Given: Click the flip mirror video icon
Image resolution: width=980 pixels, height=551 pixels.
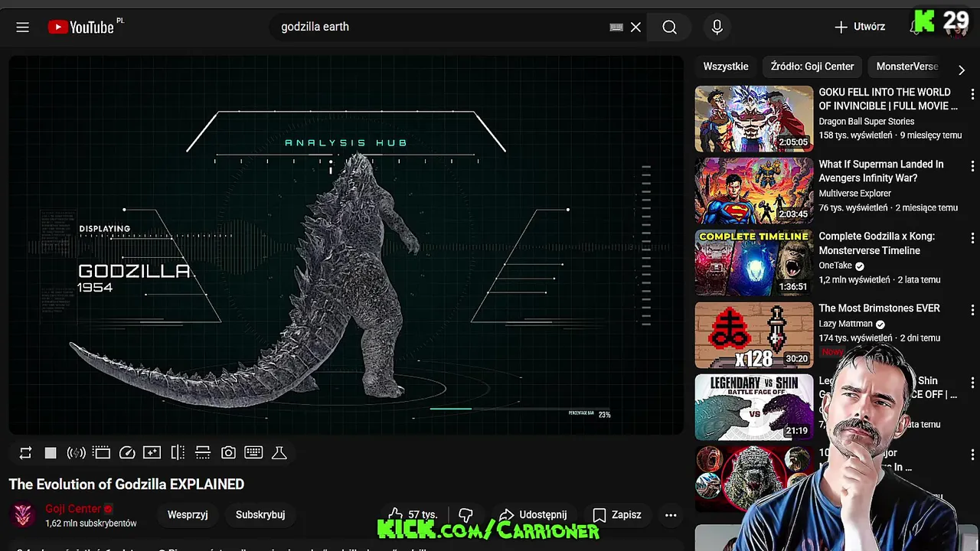Looking at the screenshot, I should [178, 453].
